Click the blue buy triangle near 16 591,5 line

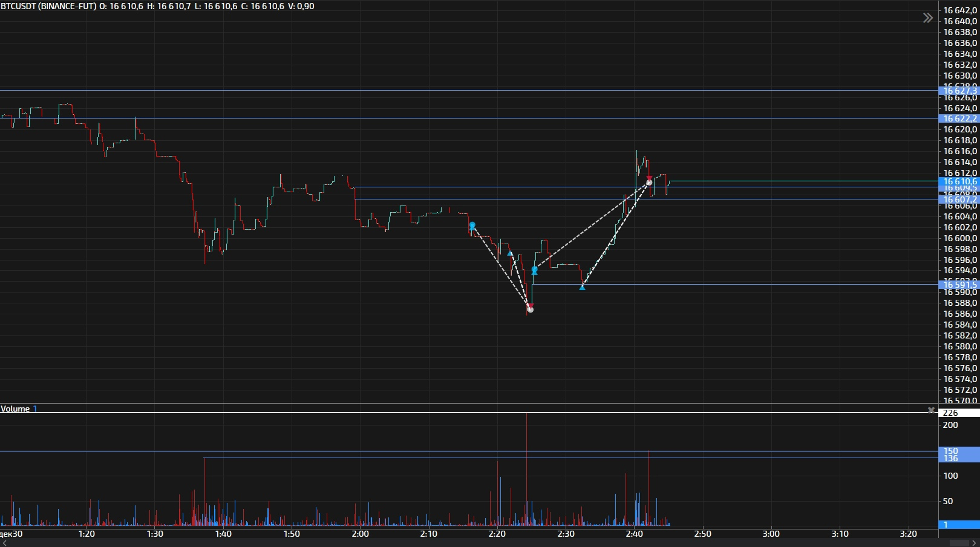point(582,287)
